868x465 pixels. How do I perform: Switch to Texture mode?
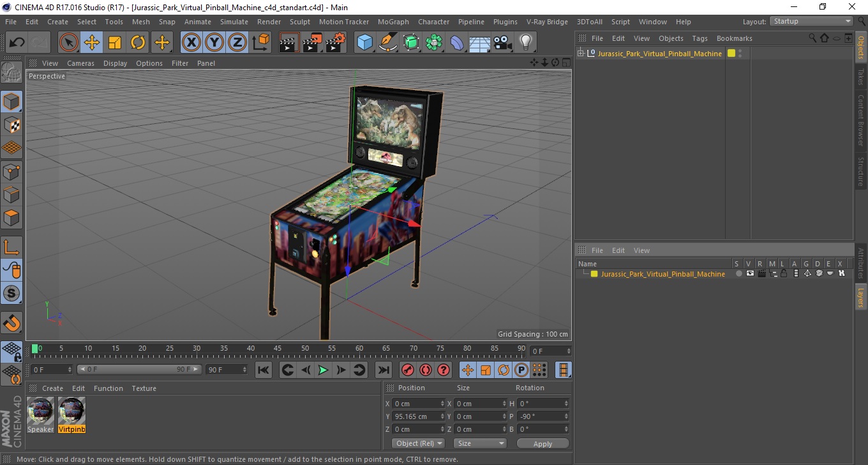click(x=11, y=125)
